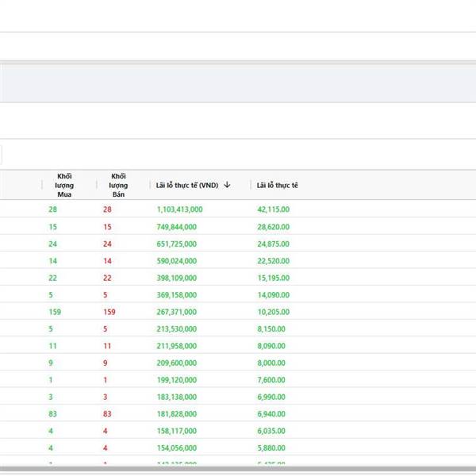Select the row showing 749,844,000 VND
Image resolution: width=476 pixels, height=476 pixels.
pos(176,227)
